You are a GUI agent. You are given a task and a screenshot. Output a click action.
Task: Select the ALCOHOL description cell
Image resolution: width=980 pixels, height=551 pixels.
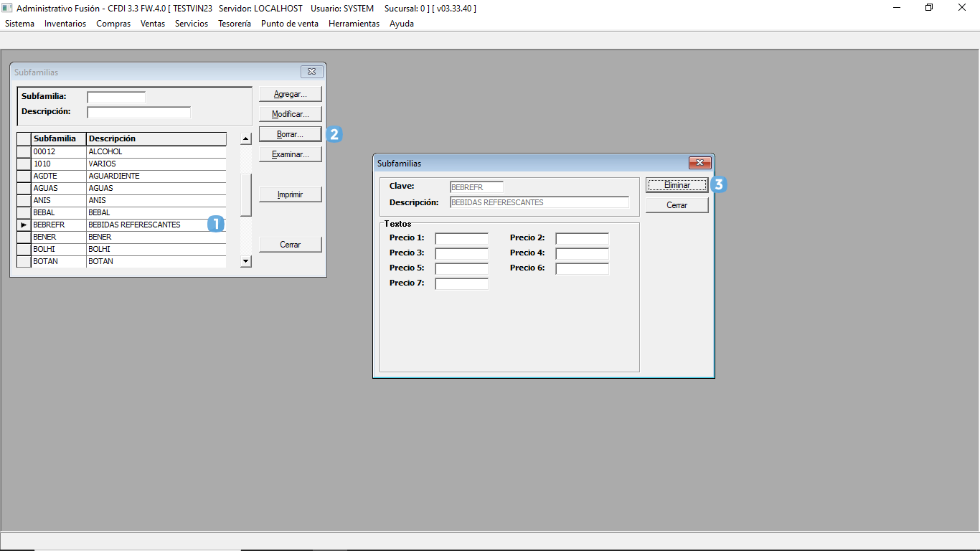point(156,152)
